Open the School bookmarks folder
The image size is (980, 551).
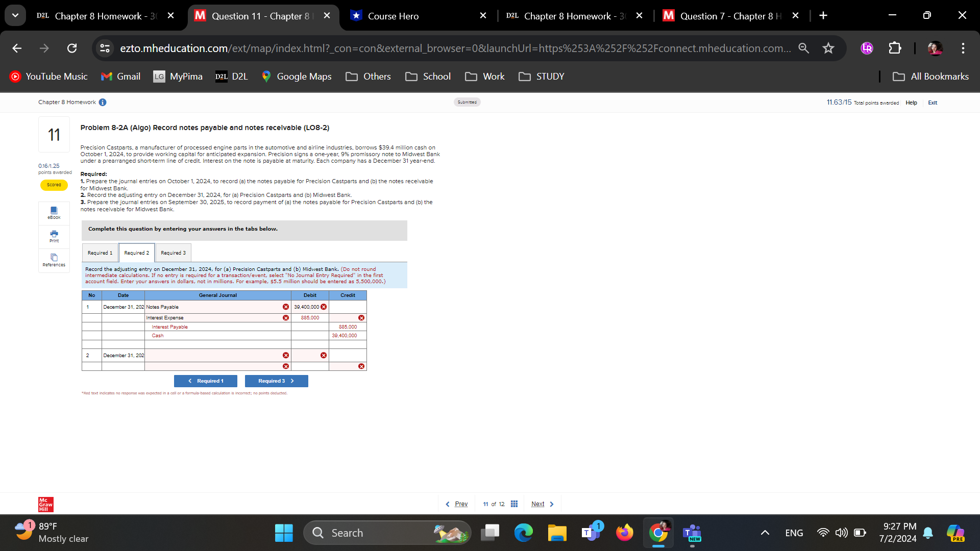[x=428, y=77]
